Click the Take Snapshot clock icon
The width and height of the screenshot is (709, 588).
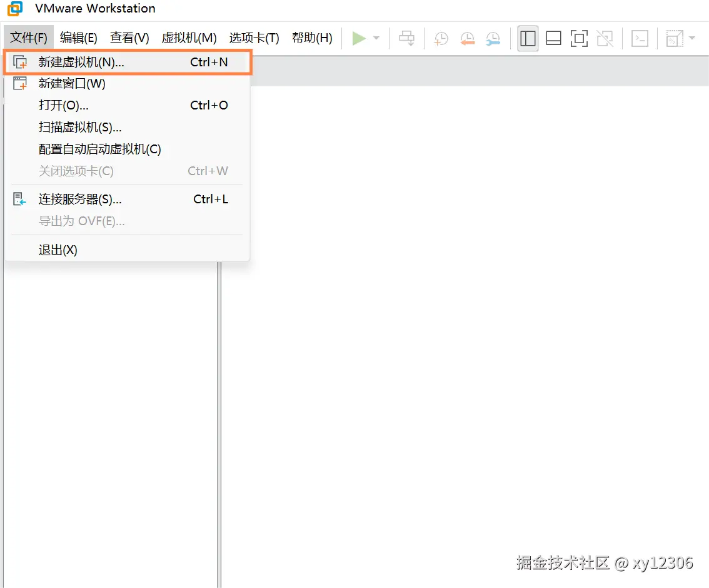(440, 38)
